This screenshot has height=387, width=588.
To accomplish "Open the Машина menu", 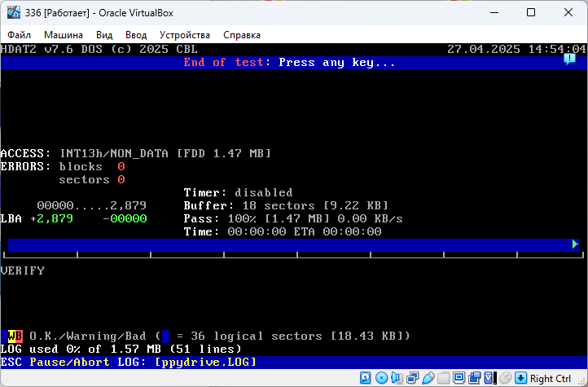I will point(63,35).
